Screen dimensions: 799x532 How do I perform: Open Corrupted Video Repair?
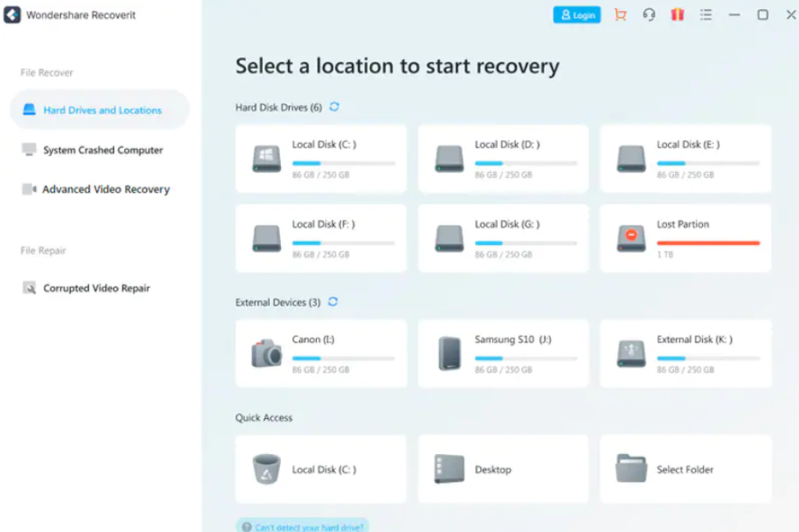(97, 289)
